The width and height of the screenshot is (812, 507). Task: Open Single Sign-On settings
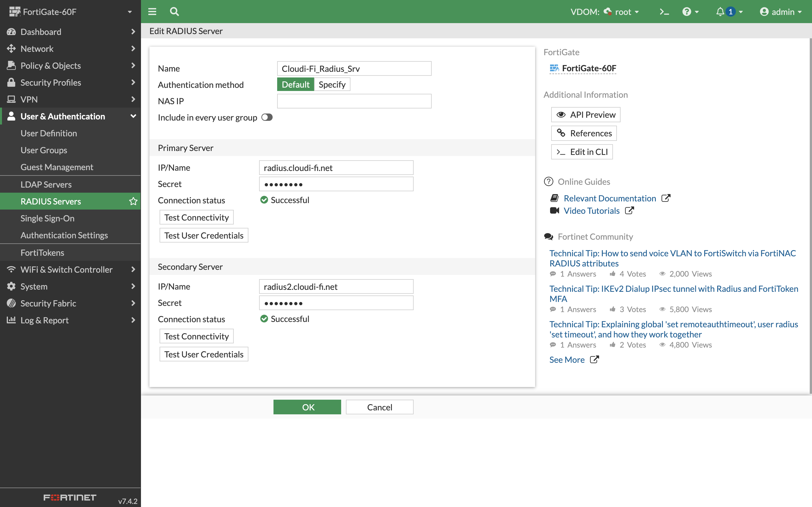47,218
